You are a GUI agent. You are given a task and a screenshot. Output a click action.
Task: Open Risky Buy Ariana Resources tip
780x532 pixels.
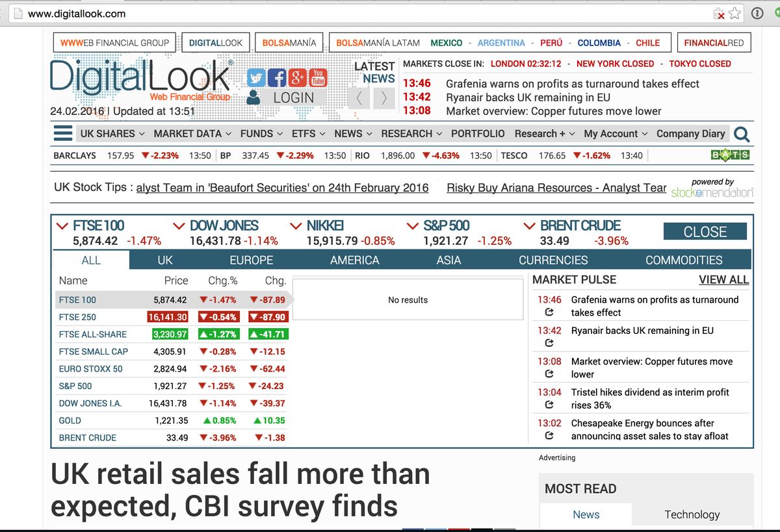[x=556, y=188]
